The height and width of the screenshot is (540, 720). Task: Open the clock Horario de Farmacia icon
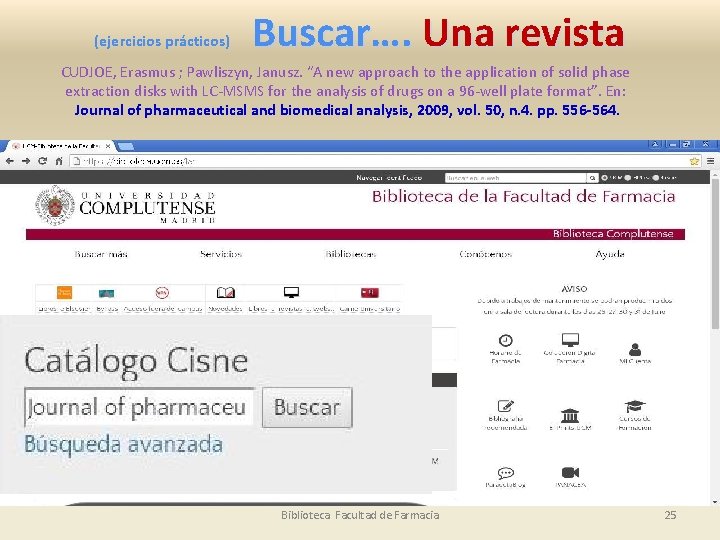point(506,340)
